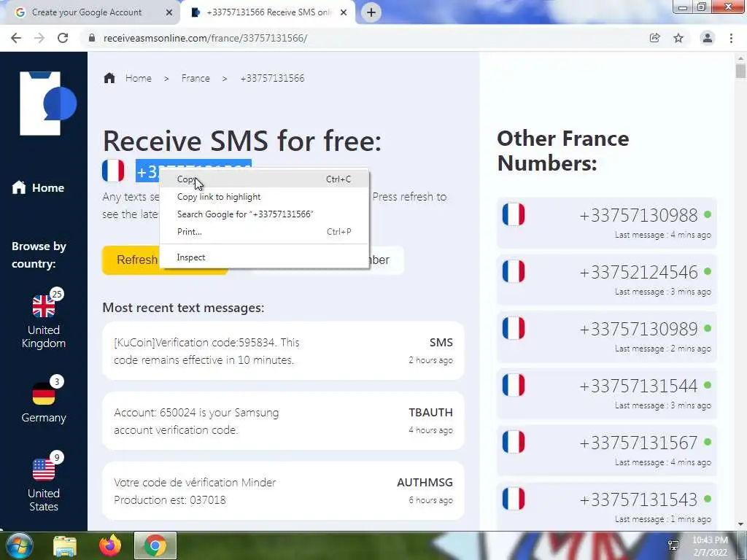The height and width of the screenshot is (560, 747).
Task: Open the share page icon
Action: [x=655, y=38]
